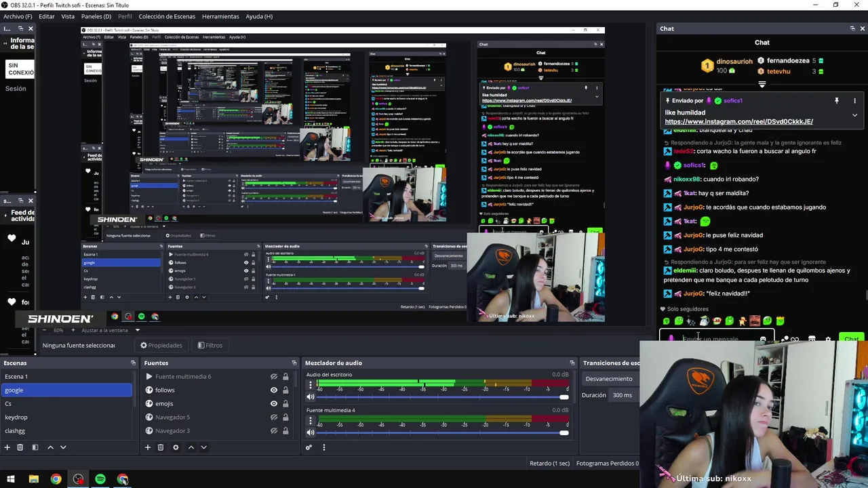Add a new scene with the plus icon

[7, 447]
